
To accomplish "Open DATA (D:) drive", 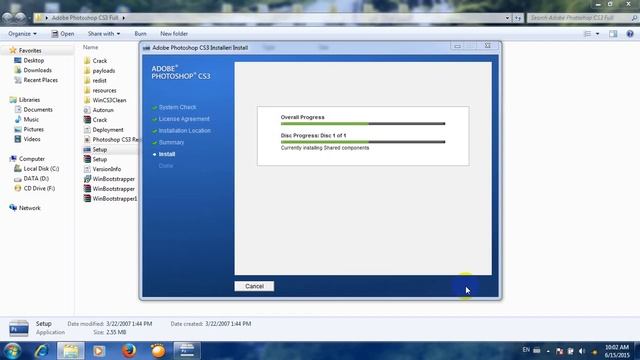I will click(x=36, y=178).
